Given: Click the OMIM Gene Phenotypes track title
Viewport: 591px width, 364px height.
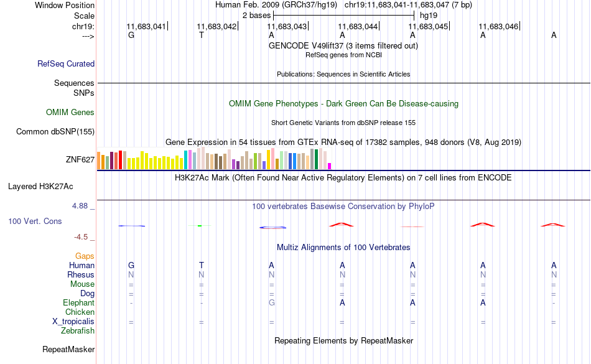Looking at the screenshot, I should point(344,104).
